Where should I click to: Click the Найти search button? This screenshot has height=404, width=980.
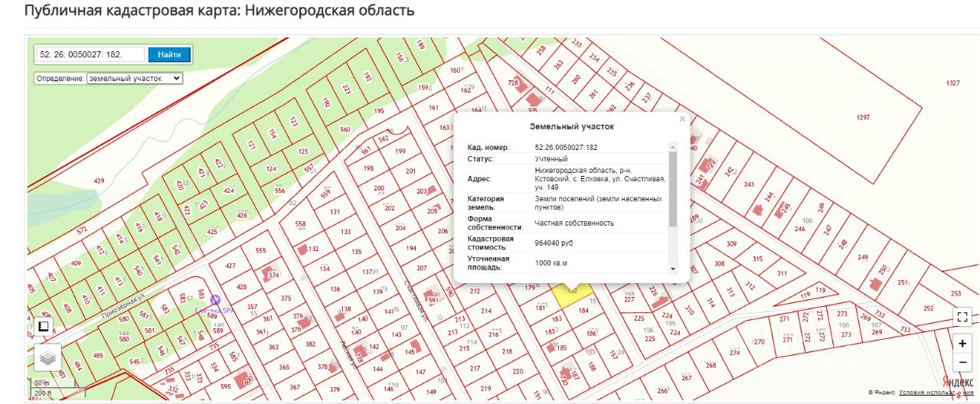169,54
